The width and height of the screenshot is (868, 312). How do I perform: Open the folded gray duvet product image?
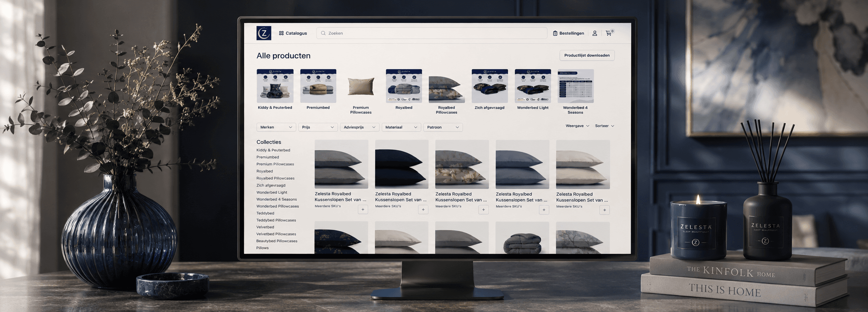(x=522, y=238)
